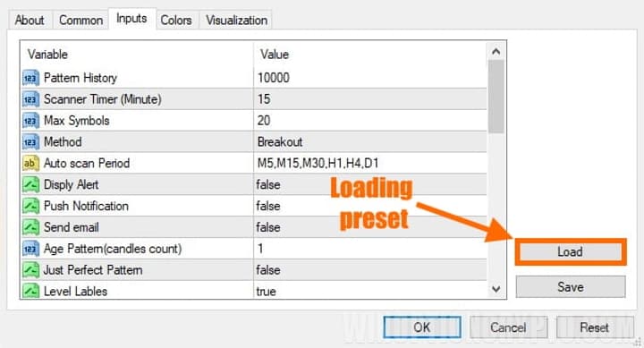Image resolution: width=644 pixels, height=348 pixels.
Task: Dismiss the dialog with the Cancel button
Action: [x=508, y=327]
